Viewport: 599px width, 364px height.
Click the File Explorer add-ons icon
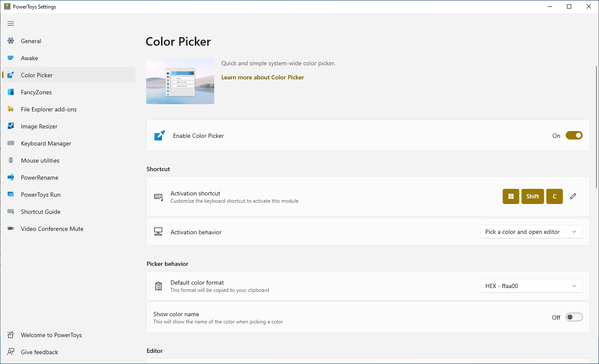(11, 109)
